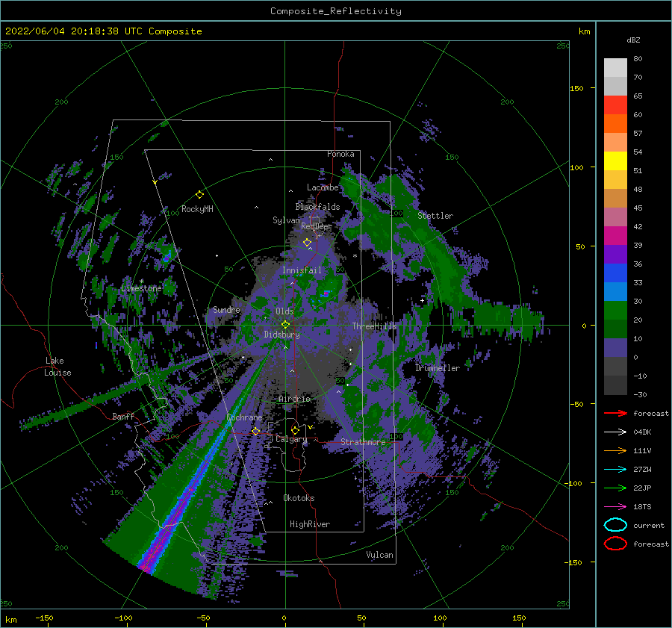This screenshot has width=672, height=628.
Task: Click the current legend text
Action: [x=649, y=525]
